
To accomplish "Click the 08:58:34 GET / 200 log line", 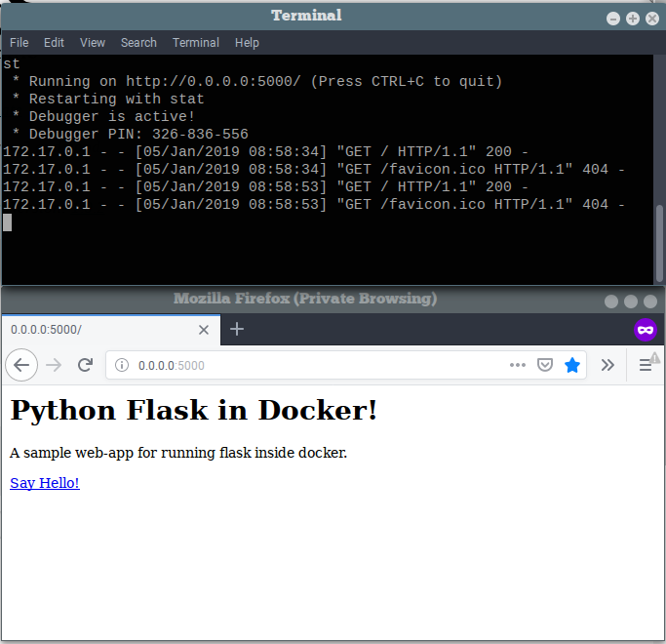I will click(265, 152).
